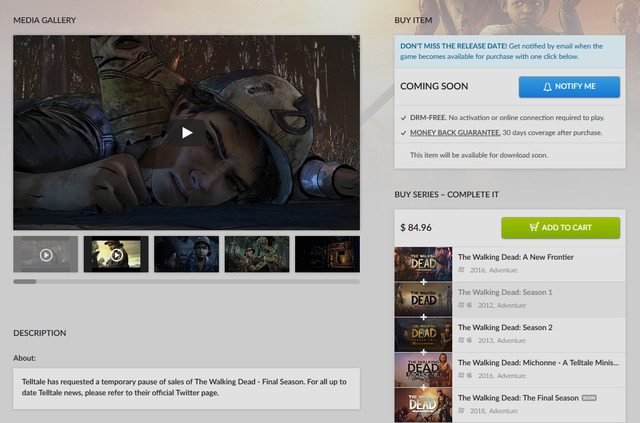This screenshot has height=423, width=640.
Task: Click the release date notification banner text
Action: coord(501,51)
